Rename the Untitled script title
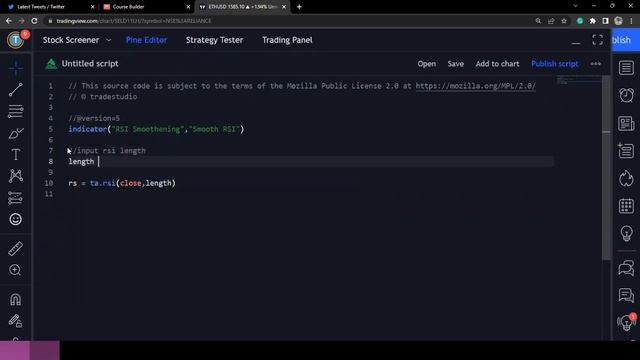This screenshot has width=640, height=360. pyautogui.click(x=90, y=64)
